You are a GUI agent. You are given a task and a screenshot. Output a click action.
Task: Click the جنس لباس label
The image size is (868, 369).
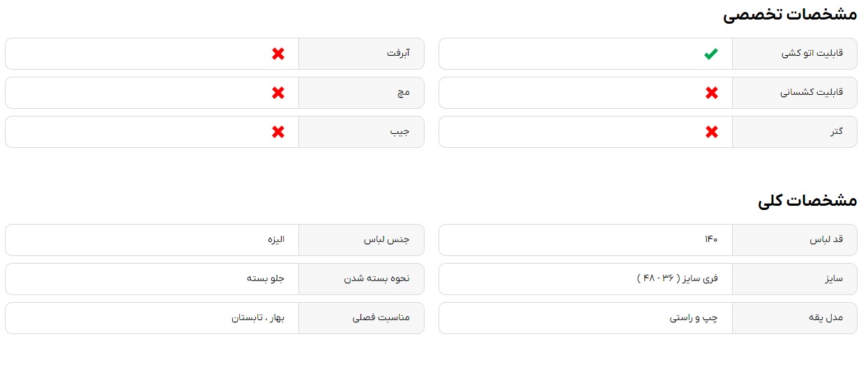coord(387,240)
